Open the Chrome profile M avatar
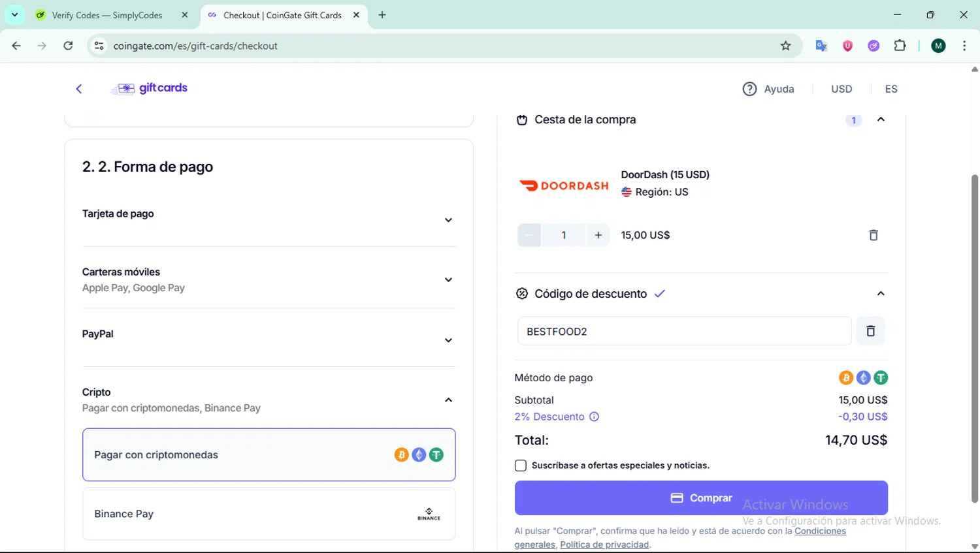 pyautogui.click(x=939, y=46)
